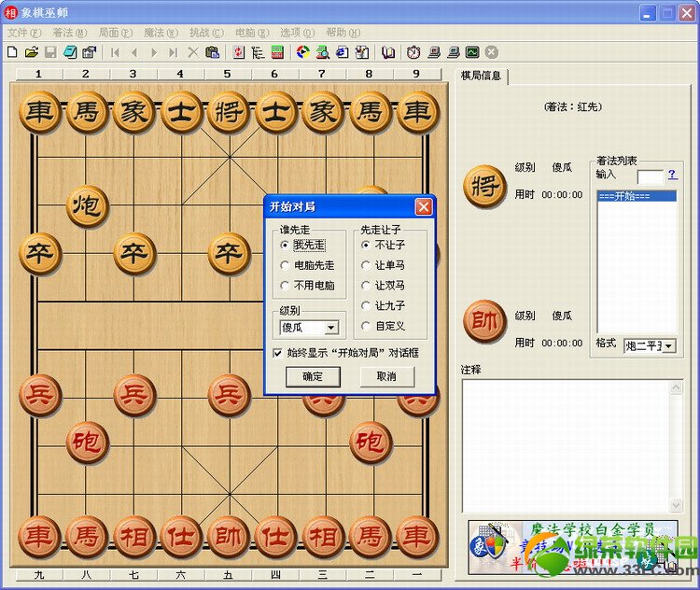Screen dimensions: 700x590
Task: Click the red 帥 icon in info panel
Action: (x=485, y=321)
